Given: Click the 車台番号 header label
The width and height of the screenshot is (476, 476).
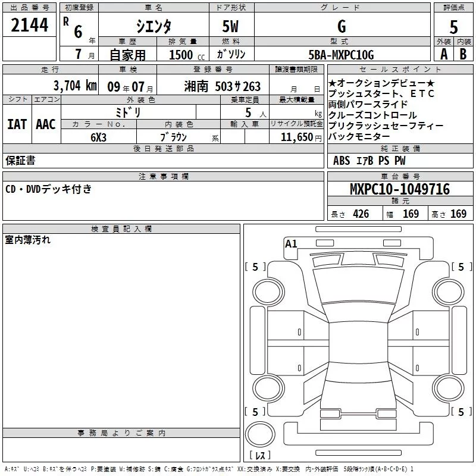Looking at the screenshot, I should tap(400, 176).
